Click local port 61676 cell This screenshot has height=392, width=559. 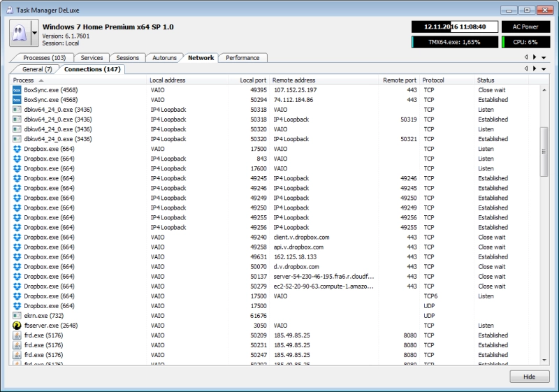259,316
